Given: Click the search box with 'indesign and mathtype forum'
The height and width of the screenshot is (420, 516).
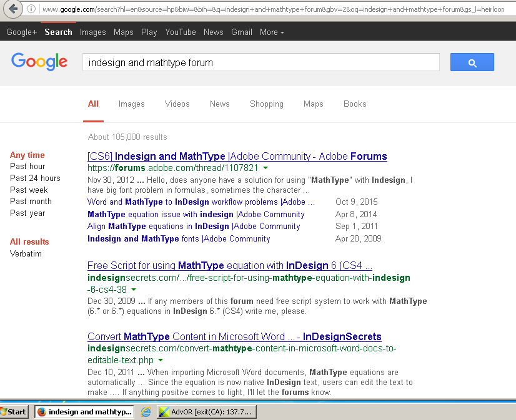Looking at the screenshot, I should [x=261, y=62].
